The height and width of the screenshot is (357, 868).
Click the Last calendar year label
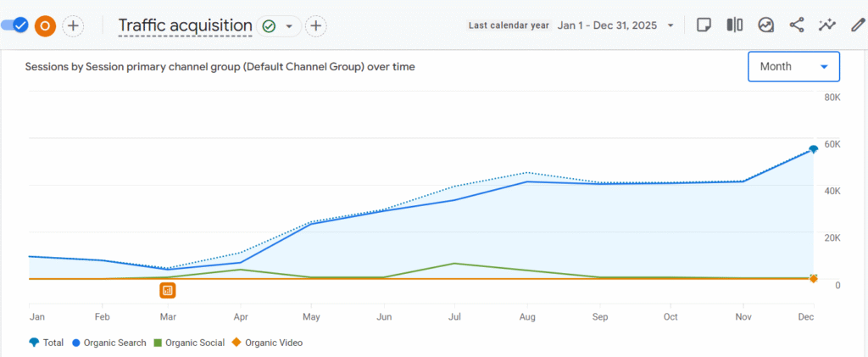point(509,25)
